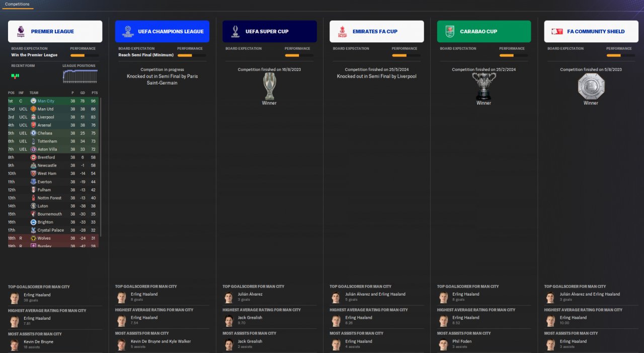Click the Carabao Cup logo icon
This screenshot has height=353, width=644.
click(x=449, y=31)
